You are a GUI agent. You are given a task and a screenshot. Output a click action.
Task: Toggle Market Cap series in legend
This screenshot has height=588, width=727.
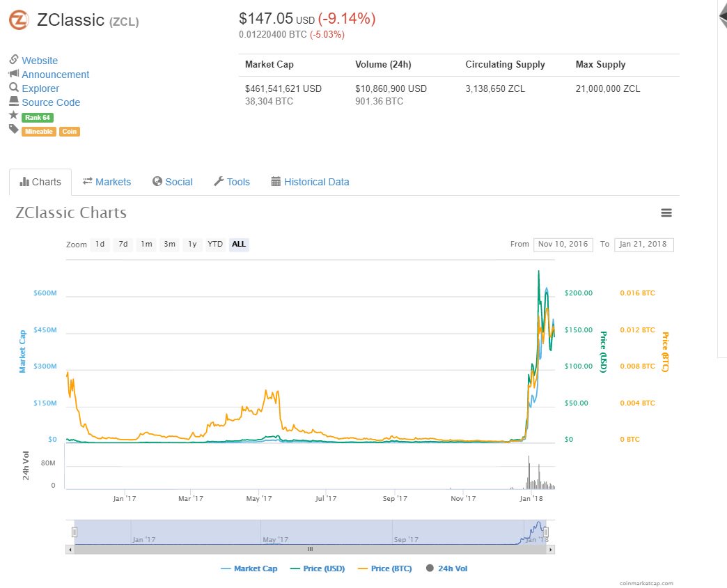(x=249, y=568)
